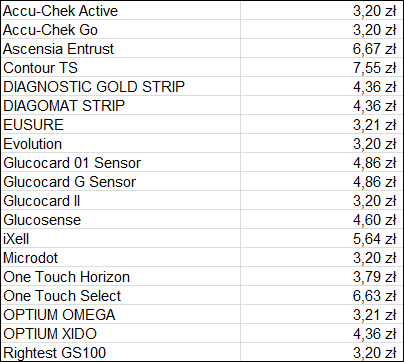The image size is (404, 362).
Task: Select the Evolution cell
Action: [121, 144]
